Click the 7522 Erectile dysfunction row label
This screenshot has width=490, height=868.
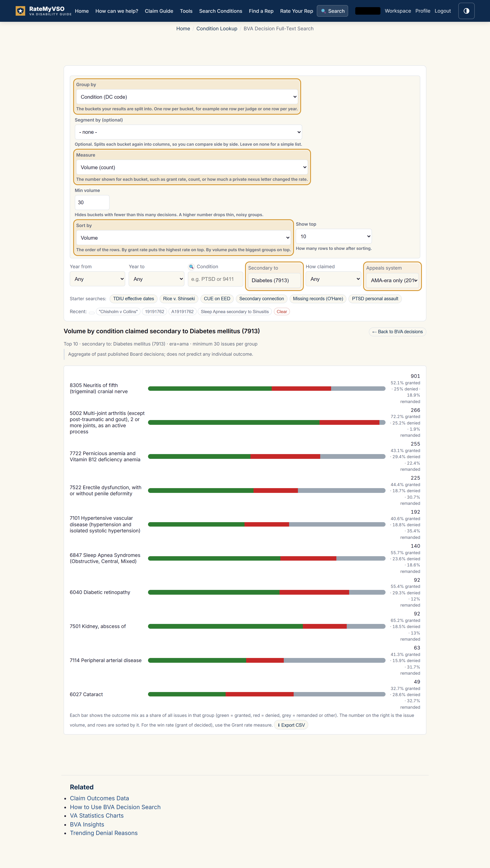(105, 490)
